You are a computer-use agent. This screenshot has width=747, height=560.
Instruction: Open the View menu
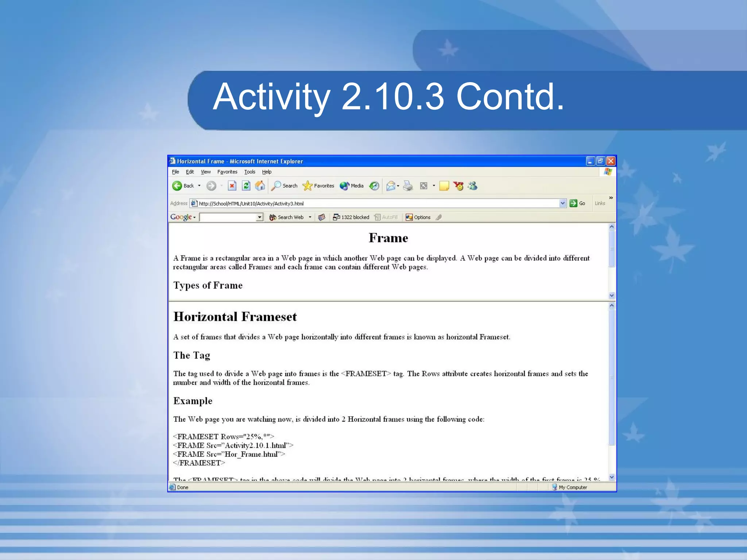click(206, 172)
